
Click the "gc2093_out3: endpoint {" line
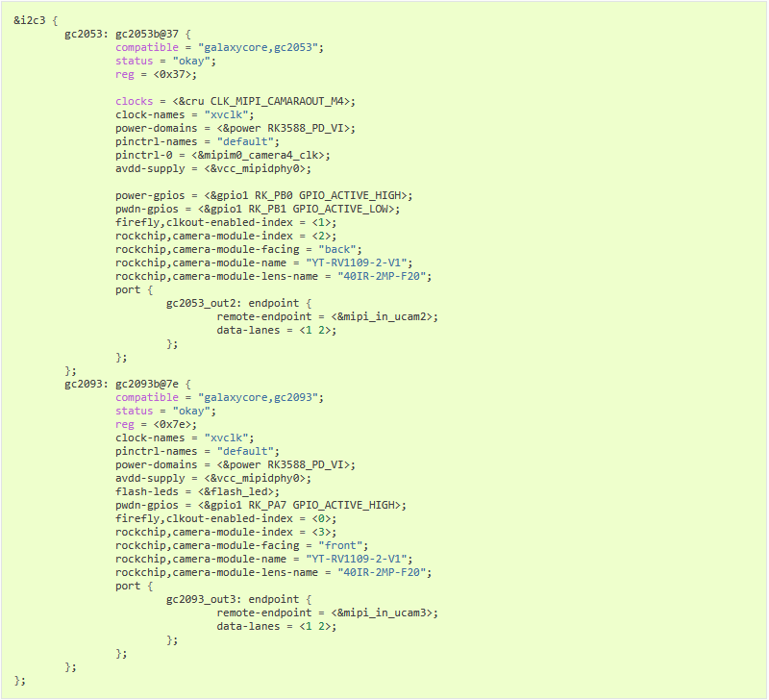tap(238, 599)
